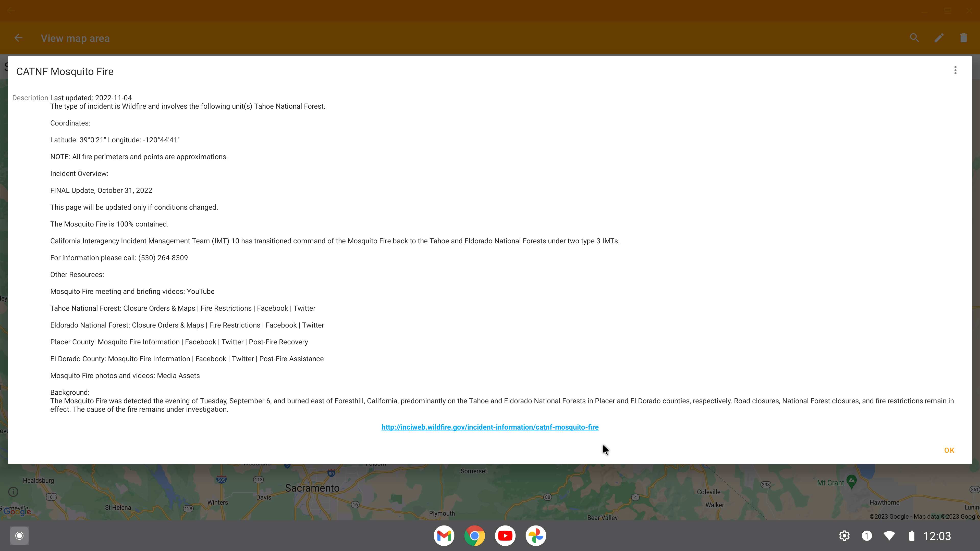This screenshot has width=980, height=551.
Task: Click the Tahoe National Forest: Closure Orders line
Action: (x=183, y=308)
